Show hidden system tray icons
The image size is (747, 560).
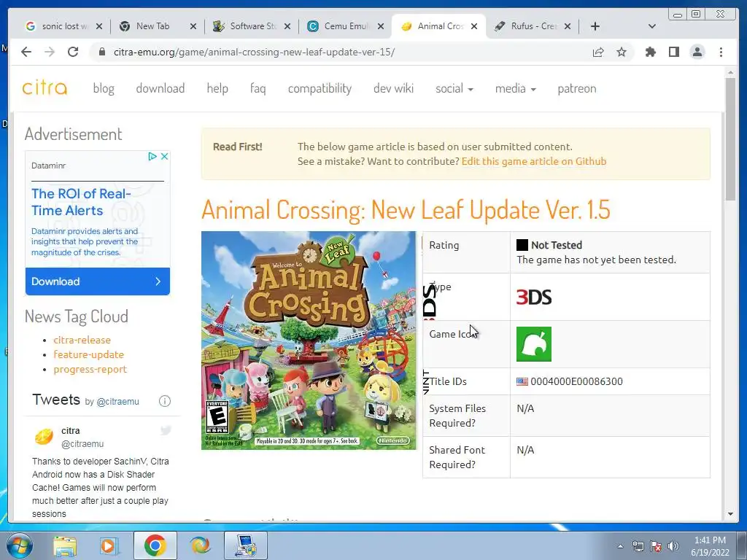coord(620,546)
